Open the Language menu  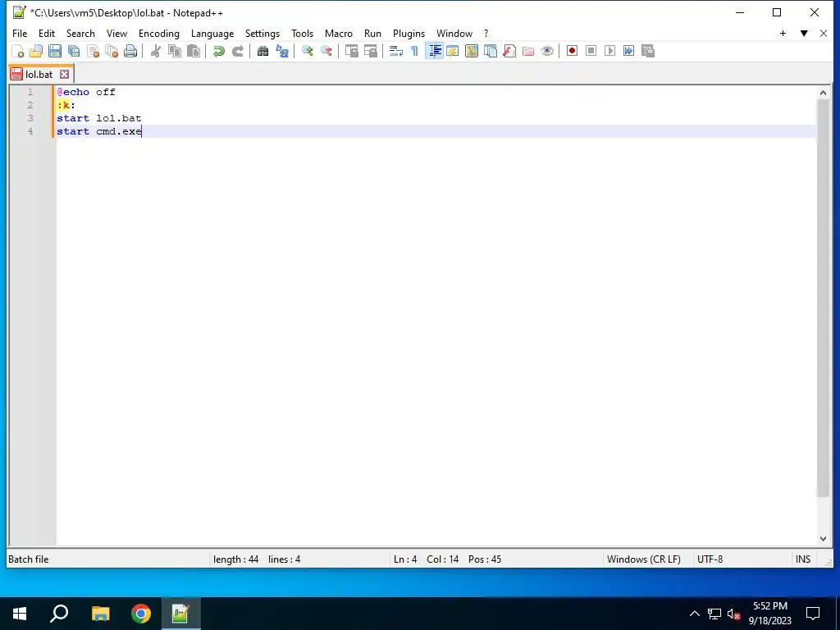(x=212, y=33)
